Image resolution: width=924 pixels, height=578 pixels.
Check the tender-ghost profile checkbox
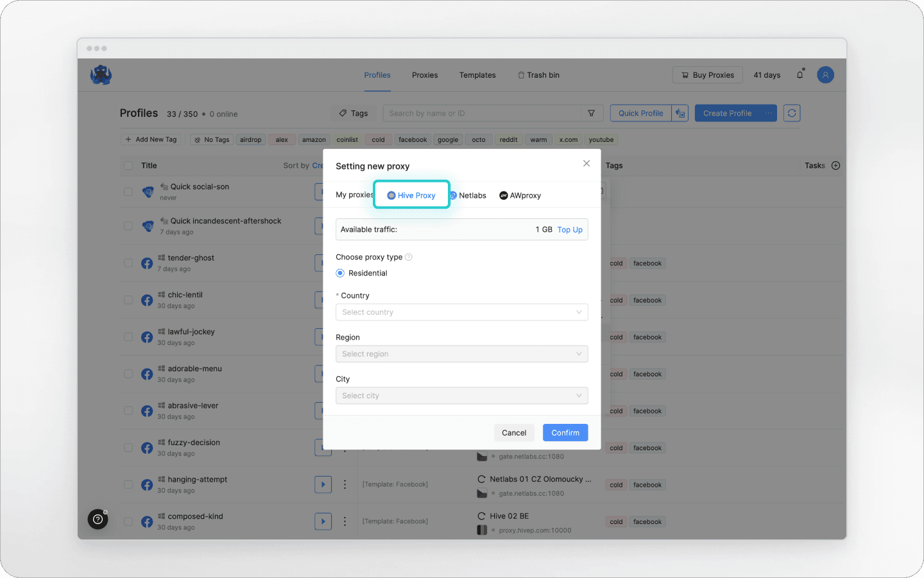point(128,263)
